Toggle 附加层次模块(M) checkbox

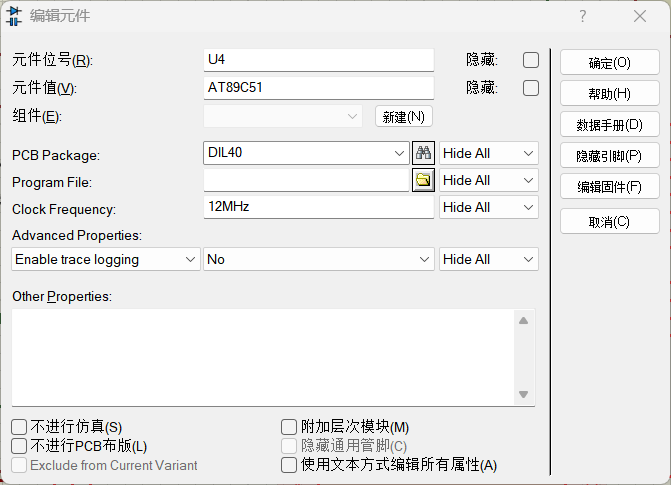pos(289,427)
